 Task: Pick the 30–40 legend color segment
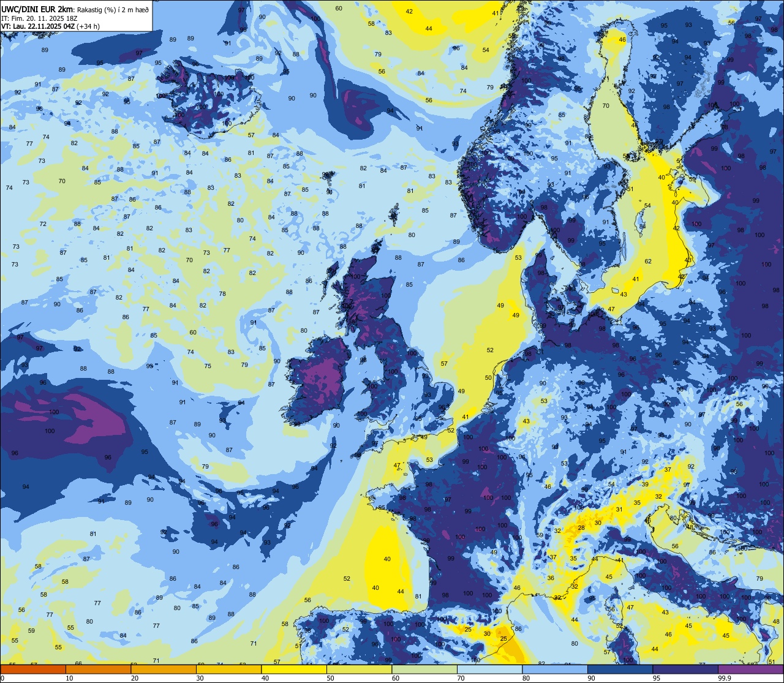[x=228, y=669]
